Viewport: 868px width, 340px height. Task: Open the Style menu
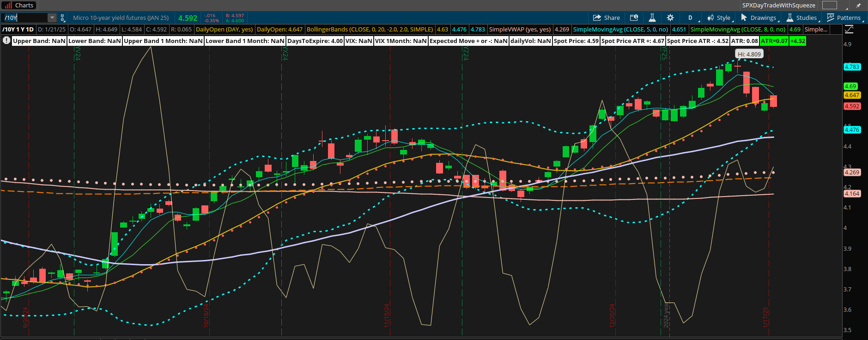click(x=720, y=18)
